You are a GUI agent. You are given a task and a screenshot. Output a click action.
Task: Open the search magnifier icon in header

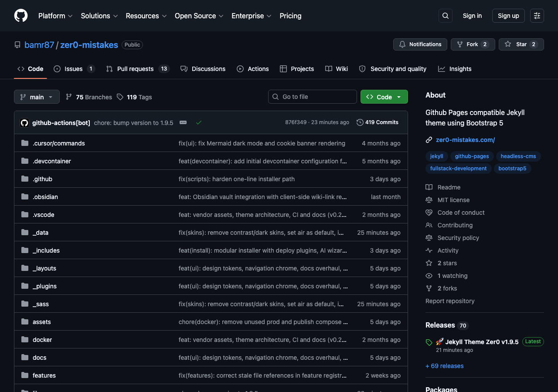click(446, 16)
